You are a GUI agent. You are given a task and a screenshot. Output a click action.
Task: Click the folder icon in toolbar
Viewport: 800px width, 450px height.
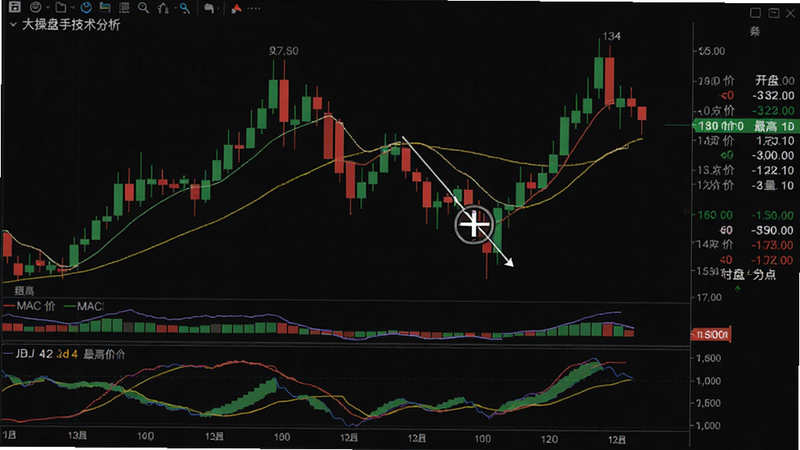pyautogui.click(x=61, y=7)
